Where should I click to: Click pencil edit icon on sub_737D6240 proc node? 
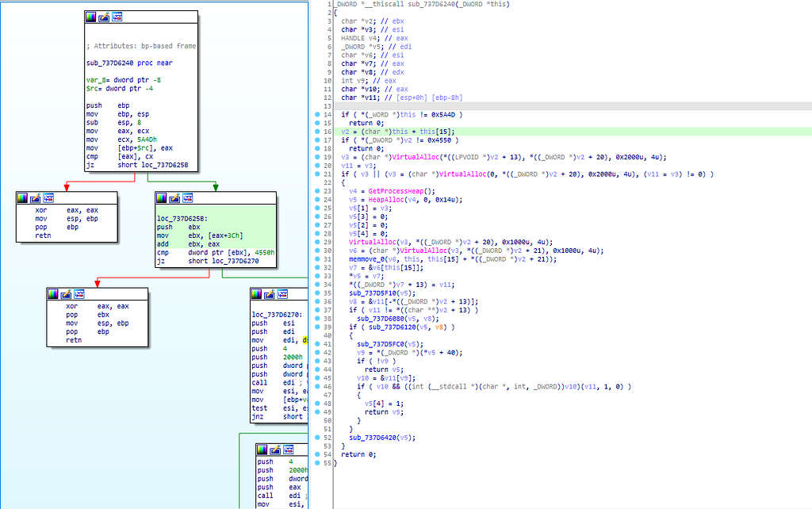pyautogui.click(x=104, y=17)
